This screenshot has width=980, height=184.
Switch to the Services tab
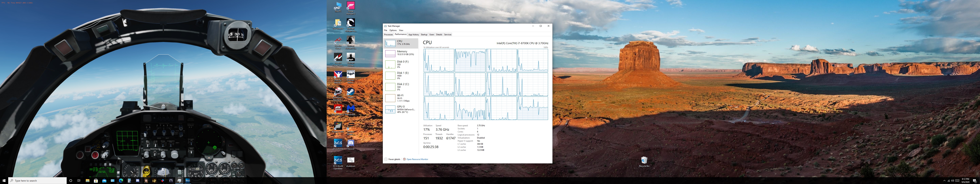point(448,35)
